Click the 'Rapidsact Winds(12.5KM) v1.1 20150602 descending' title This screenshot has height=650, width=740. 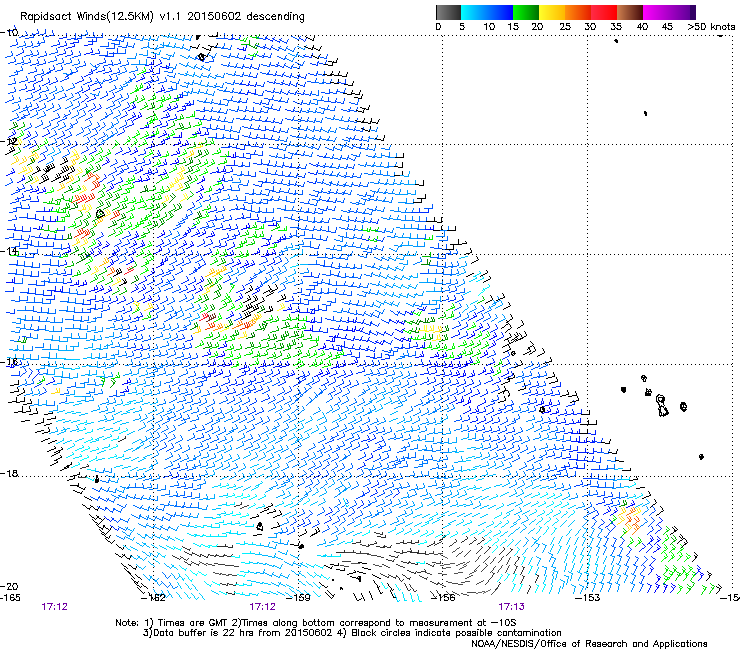162,17
